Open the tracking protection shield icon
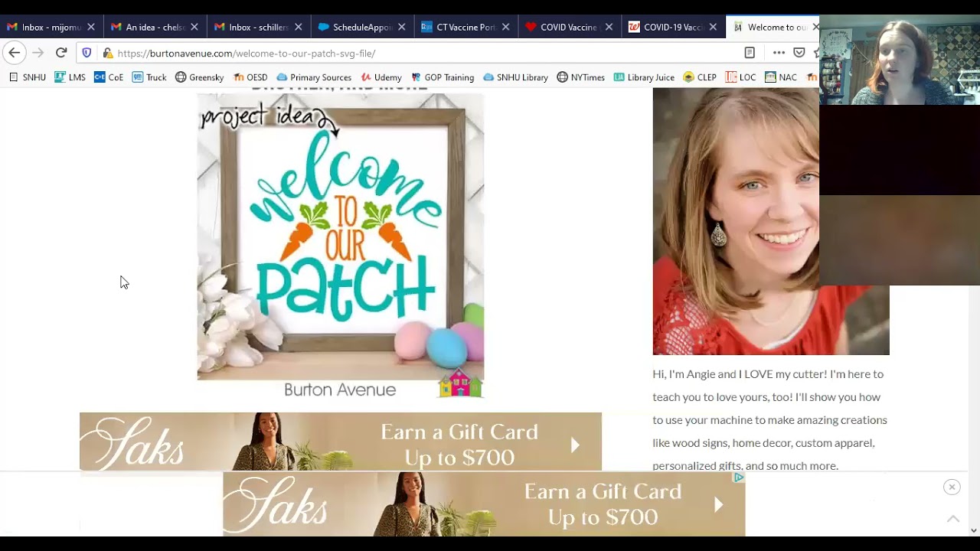This screenshot has height=551, width=980. point(87,53)
